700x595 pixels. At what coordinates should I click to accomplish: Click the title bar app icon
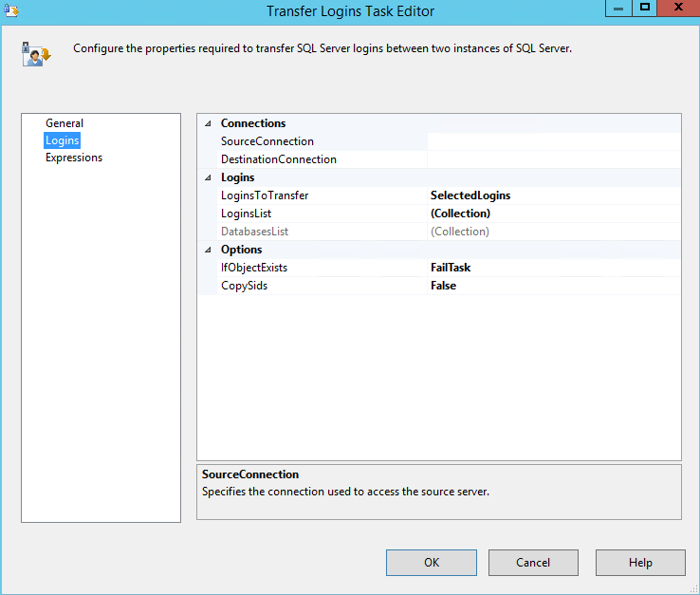click(10, 10)
